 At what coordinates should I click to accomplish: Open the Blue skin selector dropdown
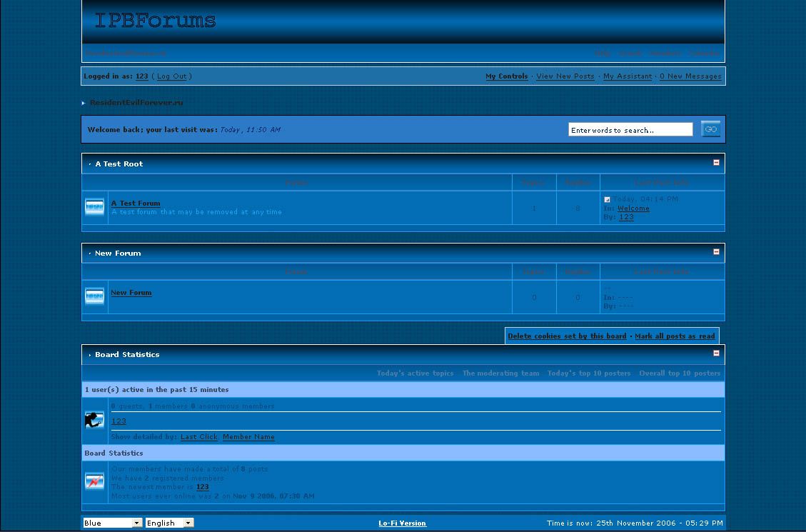113,523
